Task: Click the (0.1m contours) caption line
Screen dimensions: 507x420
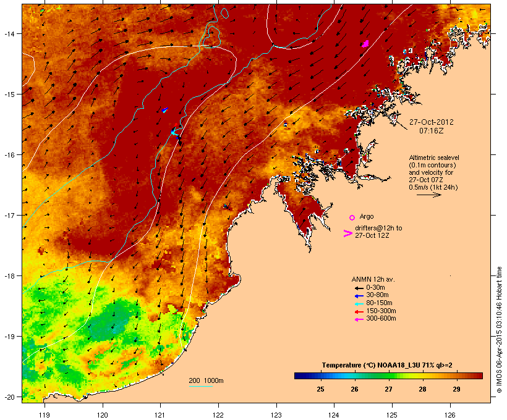Action: [x=432, y=165]
